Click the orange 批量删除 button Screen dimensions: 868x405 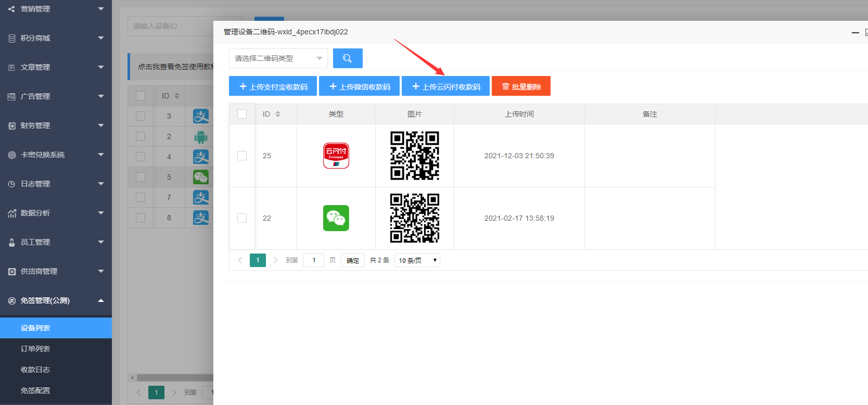point(521,86)
